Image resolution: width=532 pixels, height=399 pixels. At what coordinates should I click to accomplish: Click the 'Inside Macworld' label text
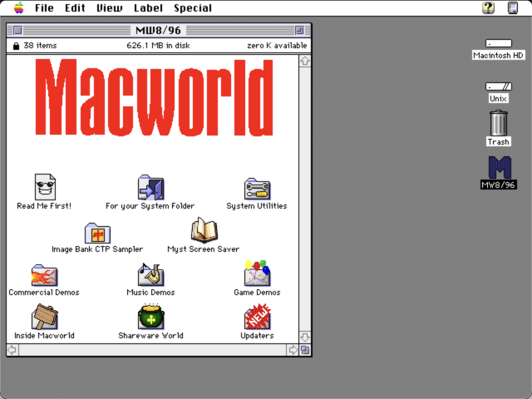coord(44,336)
